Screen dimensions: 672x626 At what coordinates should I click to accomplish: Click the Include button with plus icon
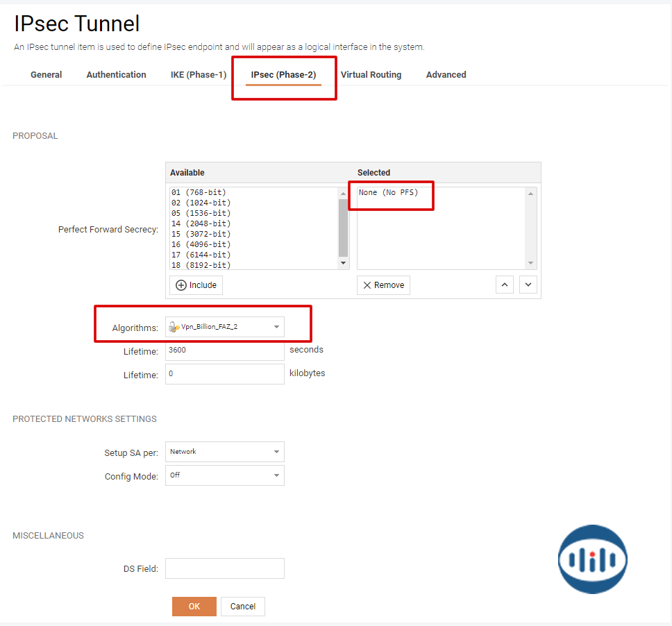click(x=196, y=285)
